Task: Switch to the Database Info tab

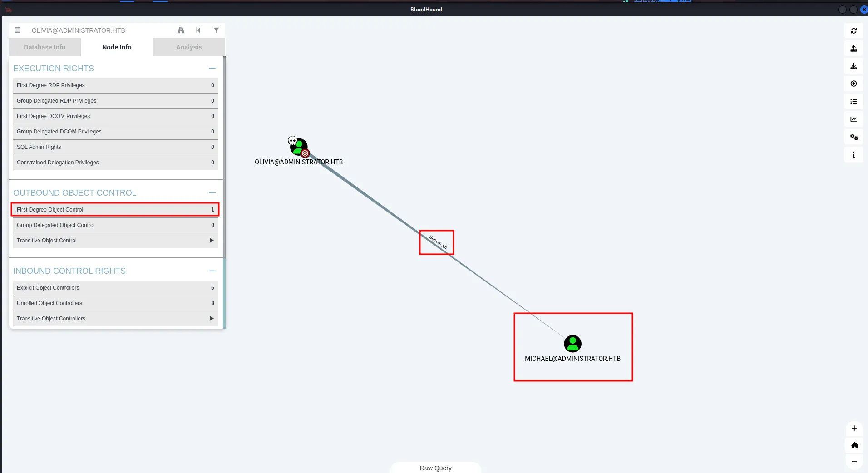Action: point(44,47)
